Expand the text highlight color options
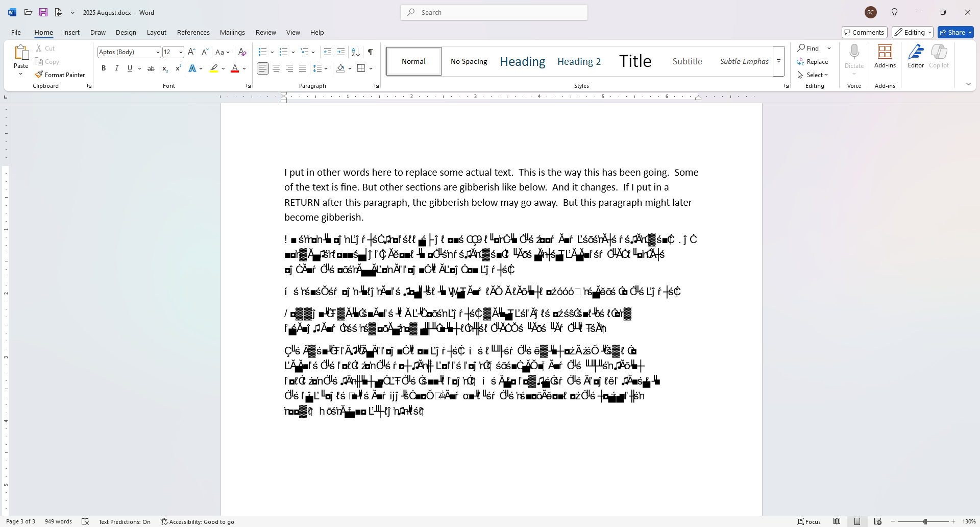The image size is (980, 527). 223,68
